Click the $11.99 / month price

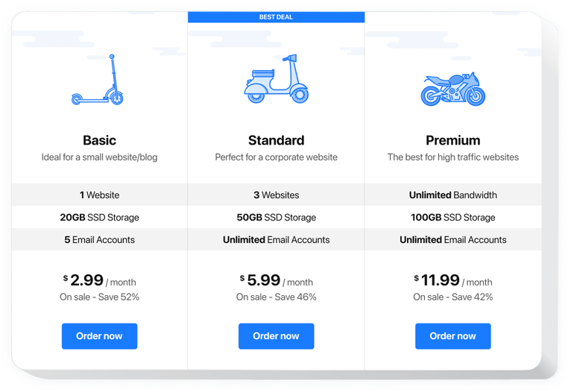[x=452, y=281]
